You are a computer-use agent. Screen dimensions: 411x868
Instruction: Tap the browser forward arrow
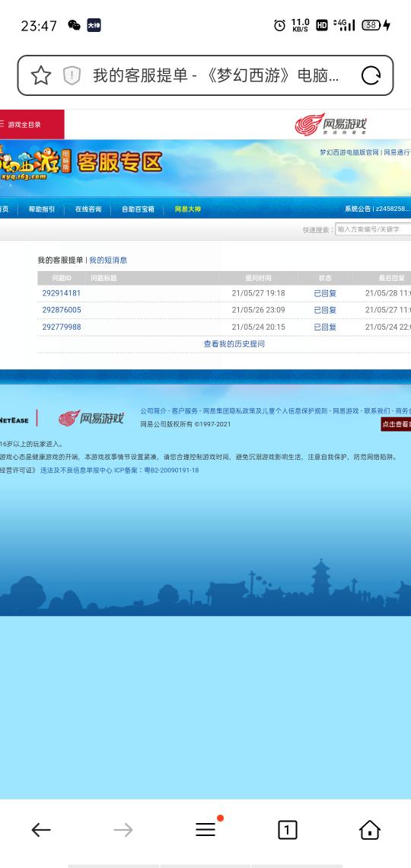[123, 830]
